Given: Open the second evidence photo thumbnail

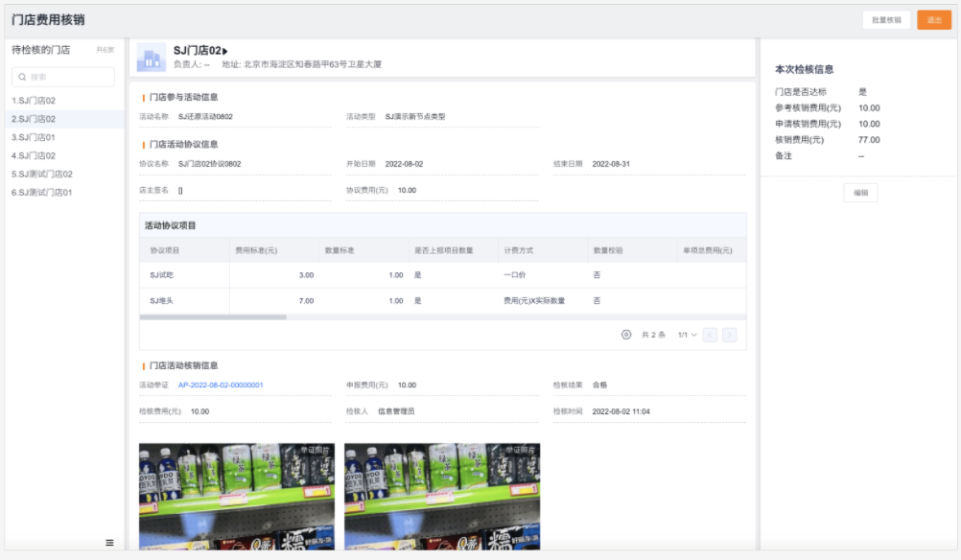Looking at the screenshot, I should pyautogui.click(x=442, y=497).
